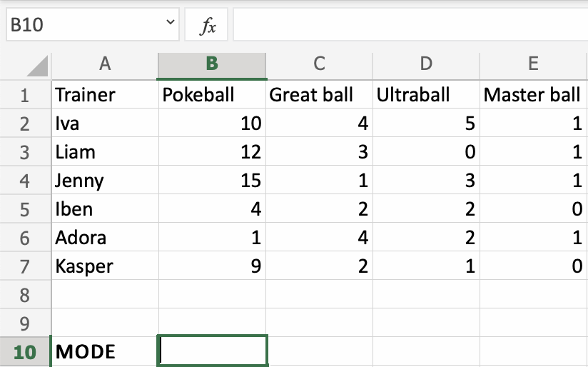Click the Master ball header cell
The width and height of the screenshot is (588, 367).
coord(533,94)
